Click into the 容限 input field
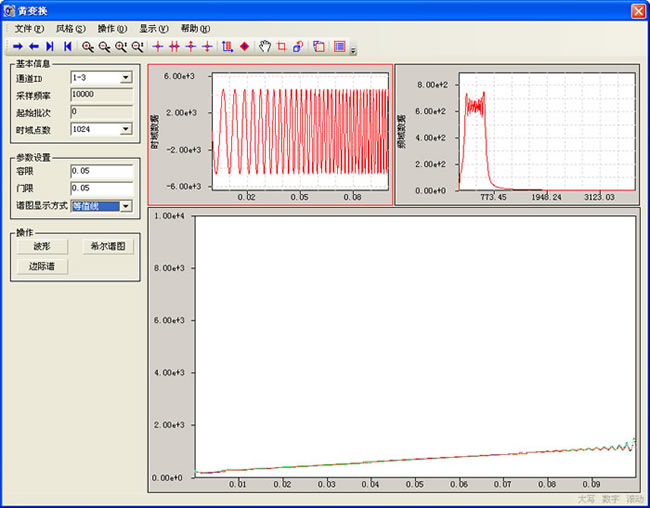Viewport: 650px width, 508px height. pos(101,172)
